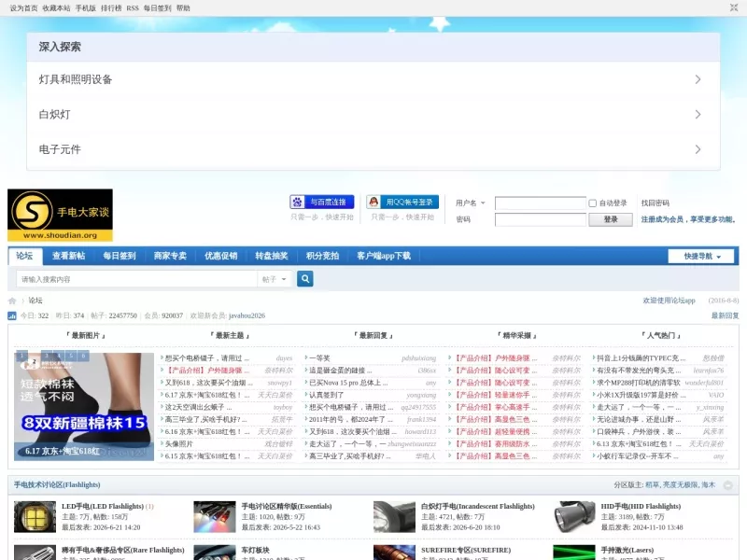The width and height of the screenshot is (747, 560).
Task: Open moderator 稻草 profile link
Action: [x=652, y=484]
